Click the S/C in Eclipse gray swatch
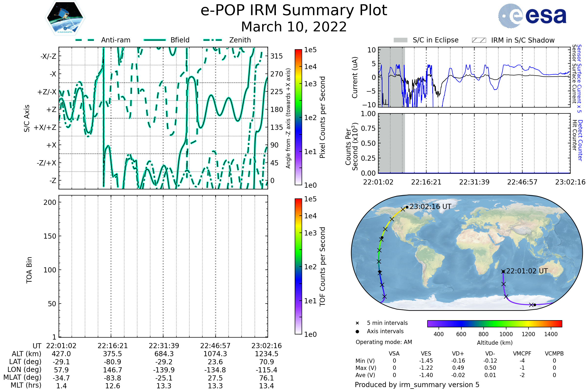This screenshot has width=588, height=392. point(400,40)
